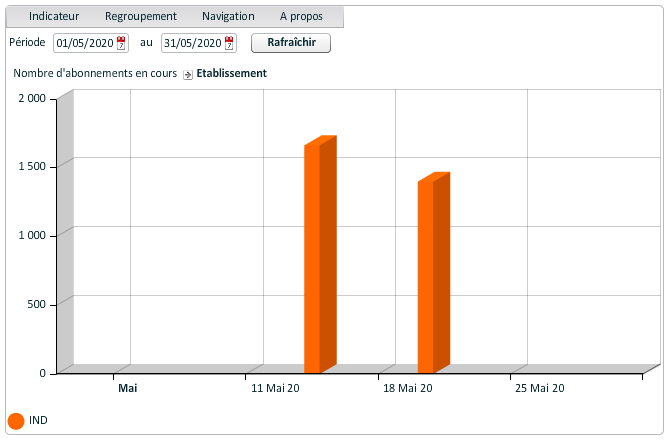The width and height of the screenshot is (670, 443).
Task: Click the orange IND legend swatch
Action: [16, 421]
